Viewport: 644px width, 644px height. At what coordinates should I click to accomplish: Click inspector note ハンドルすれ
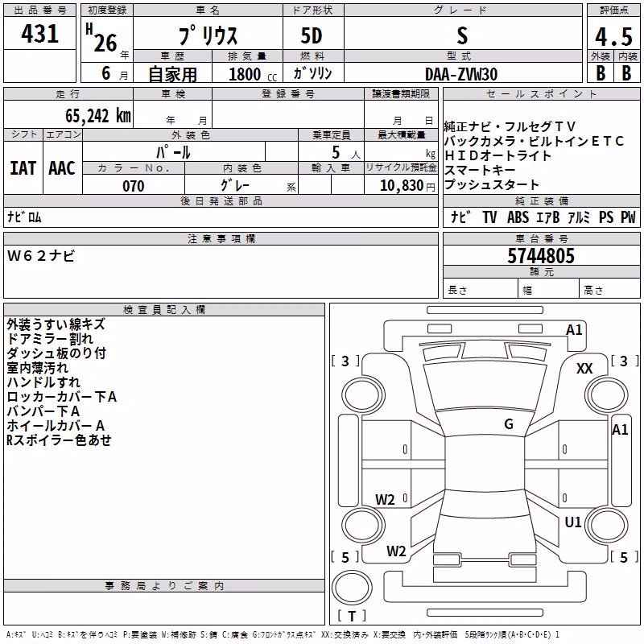[x=43, y=382]
